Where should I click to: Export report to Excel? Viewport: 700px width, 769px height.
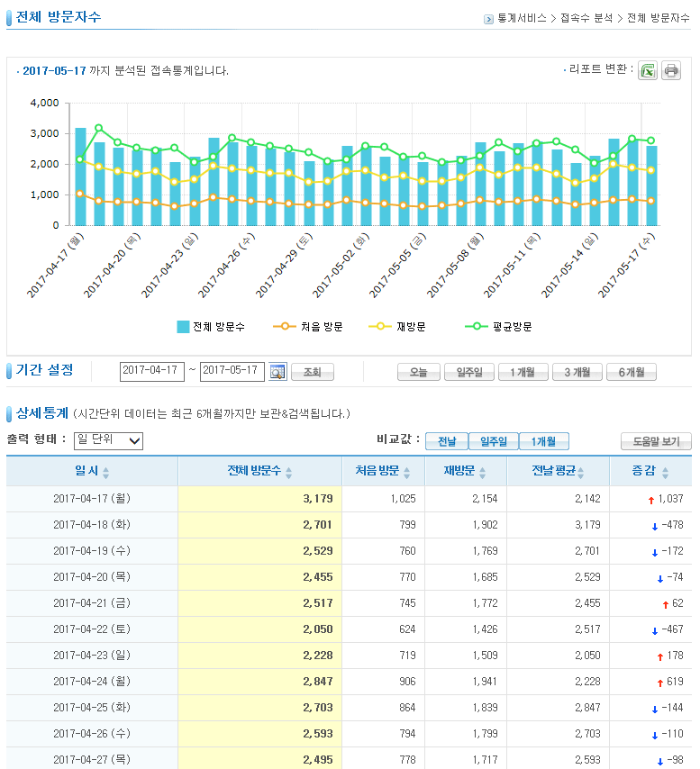point(648,70)
